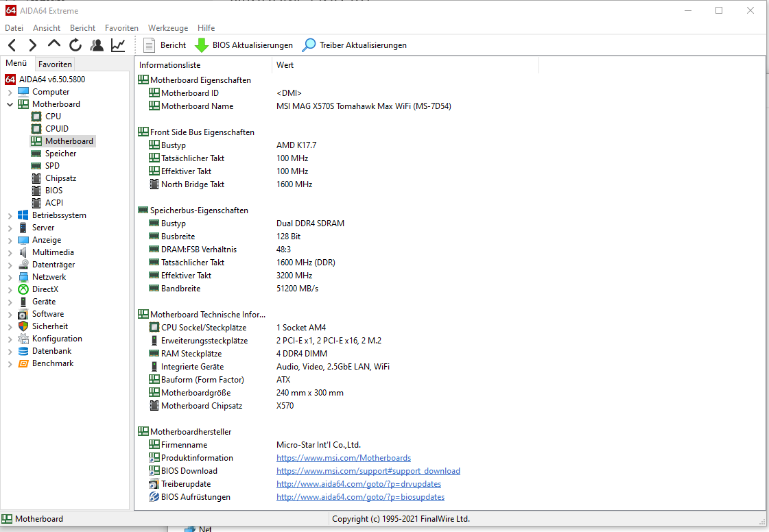Open Treiber Aktualisierungen from the toolbar

click(354, 45)
